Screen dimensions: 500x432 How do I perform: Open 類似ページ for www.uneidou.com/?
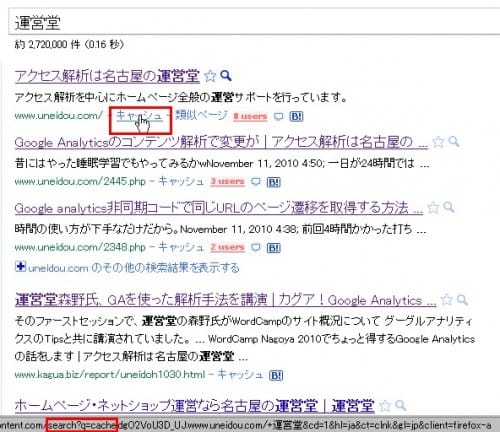202,115
